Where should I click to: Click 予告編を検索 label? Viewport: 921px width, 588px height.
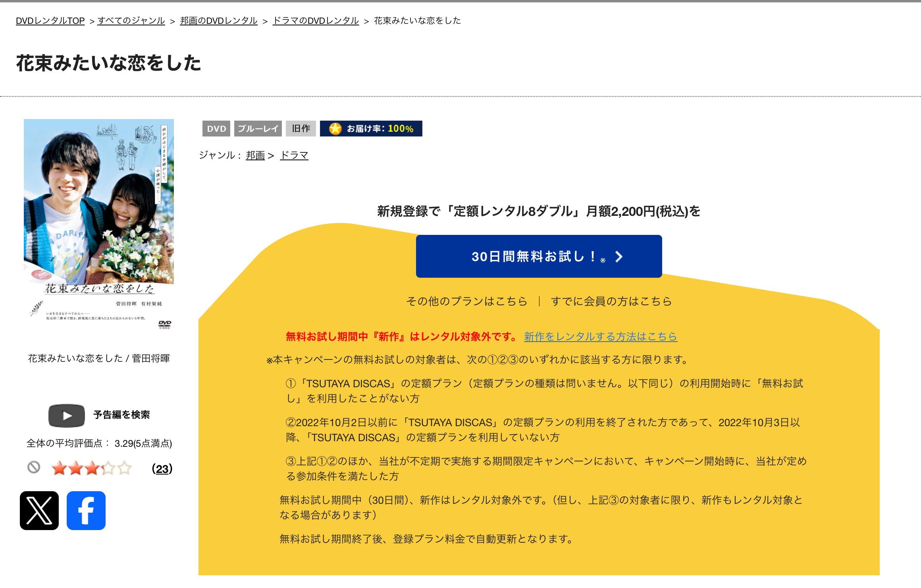tap(121, 415)
